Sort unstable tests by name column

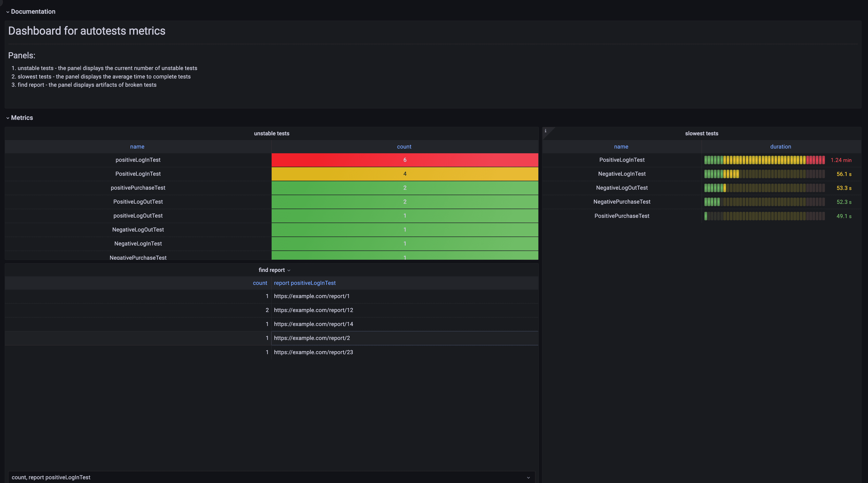(137, 147)
